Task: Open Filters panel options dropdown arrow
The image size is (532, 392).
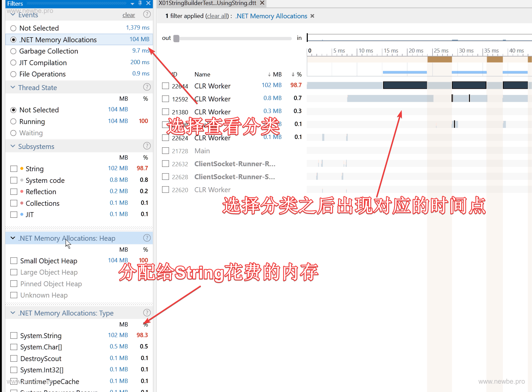Action: tap(132, 4)
